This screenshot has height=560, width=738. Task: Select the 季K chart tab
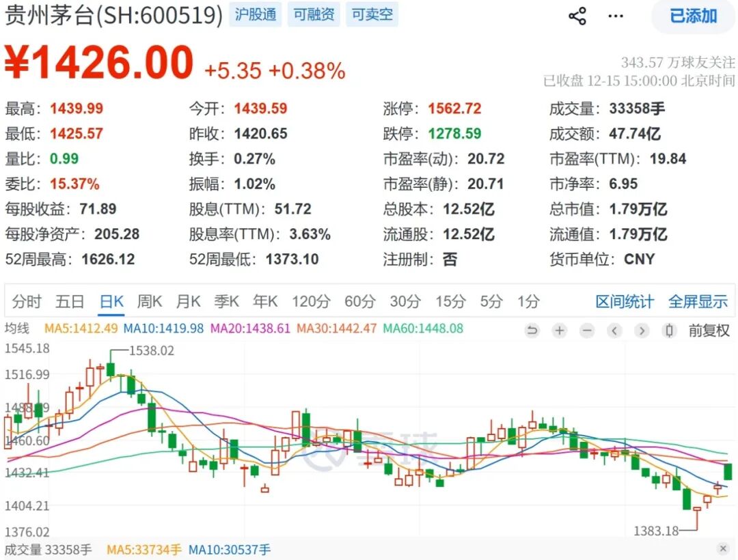coord(226,301)
